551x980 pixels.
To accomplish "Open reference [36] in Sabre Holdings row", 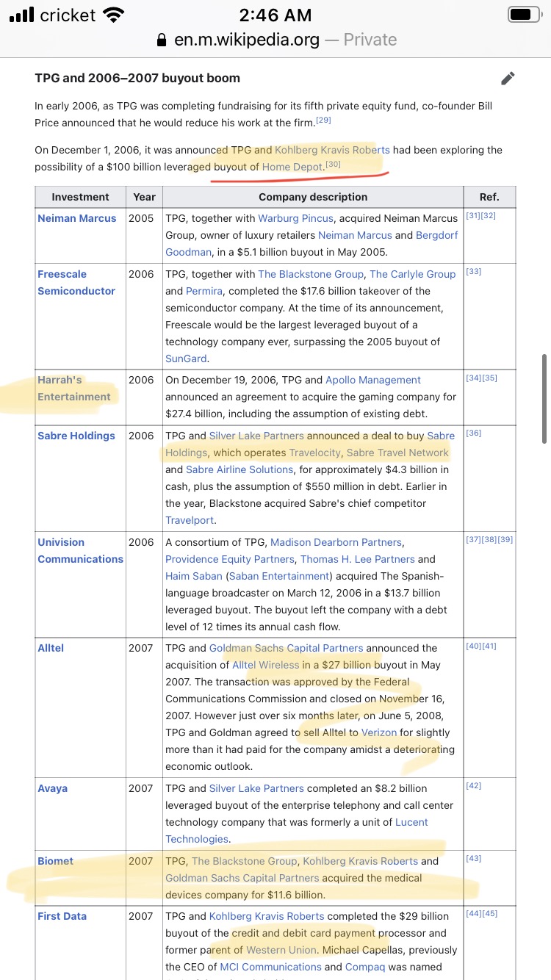I will pos(474,433).
